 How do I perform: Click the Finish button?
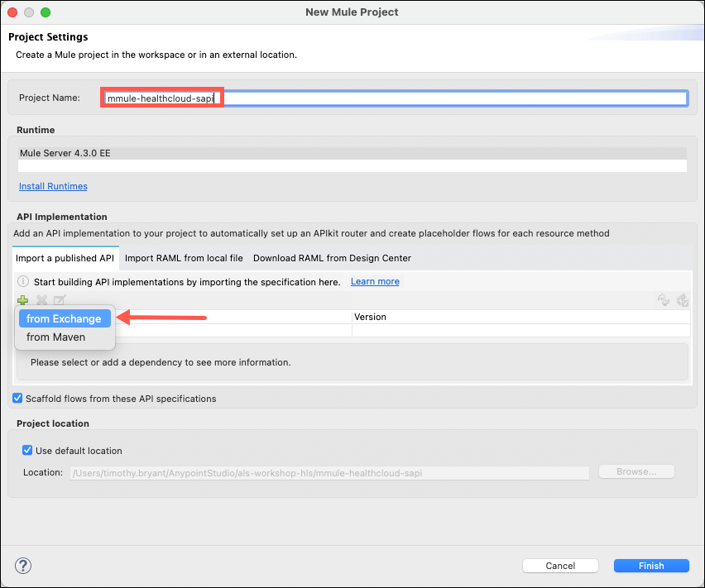coord(651,566)
